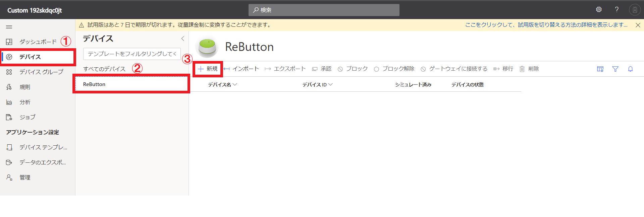Click the 新規 button
Screen dimensions: 644x217
pyautogui.click(x=208, y=69)
